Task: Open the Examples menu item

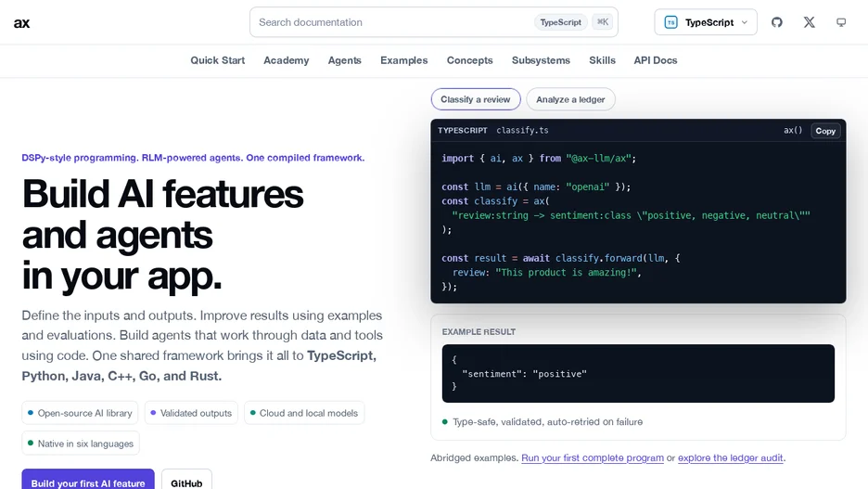Action: (x=404, y=60)
